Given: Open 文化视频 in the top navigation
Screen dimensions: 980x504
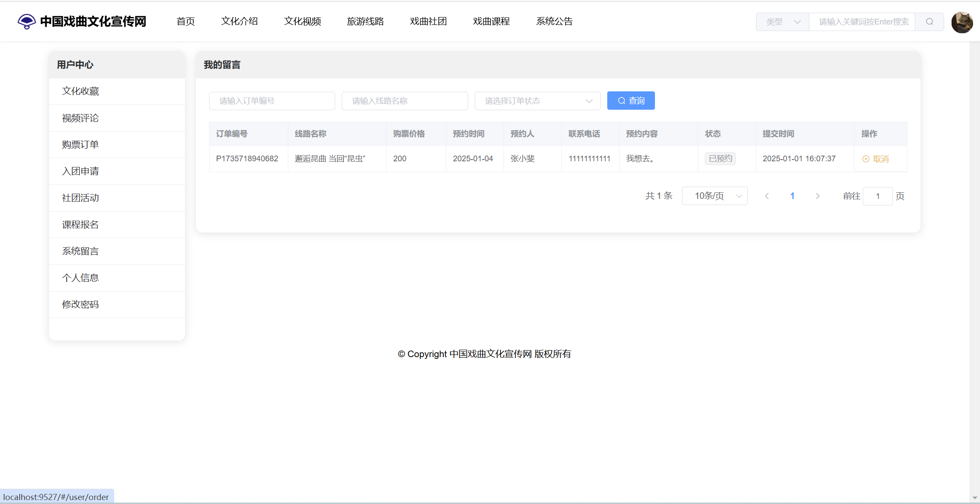Looking at the screenshot, I should point(302,21).
